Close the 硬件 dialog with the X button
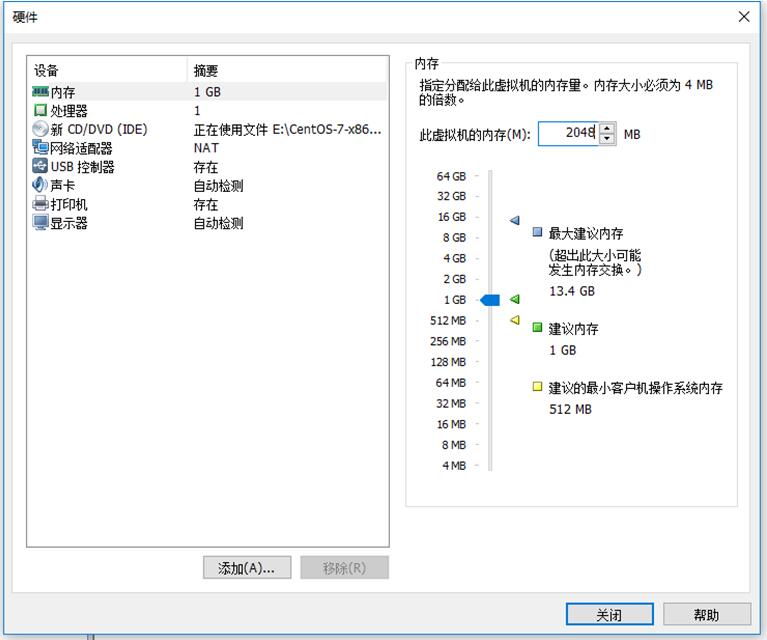 [x=744, y=17]
